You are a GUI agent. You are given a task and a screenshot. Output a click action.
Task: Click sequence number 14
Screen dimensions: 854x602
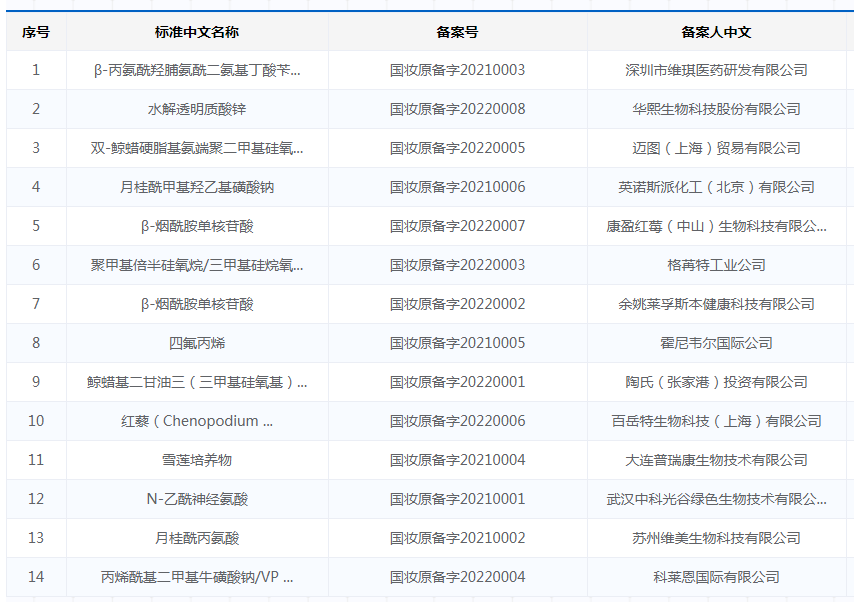point(36,577)
